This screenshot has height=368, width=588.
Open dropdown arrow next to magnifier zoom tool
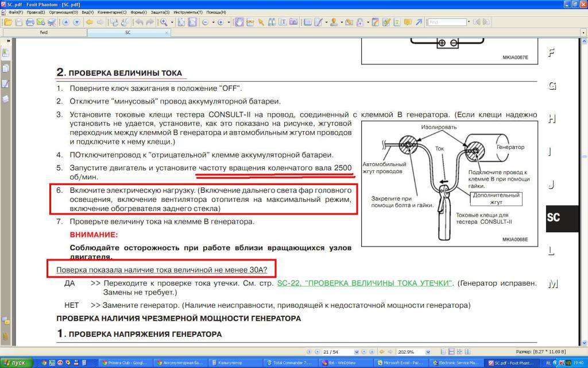click(x=172, y=22)
